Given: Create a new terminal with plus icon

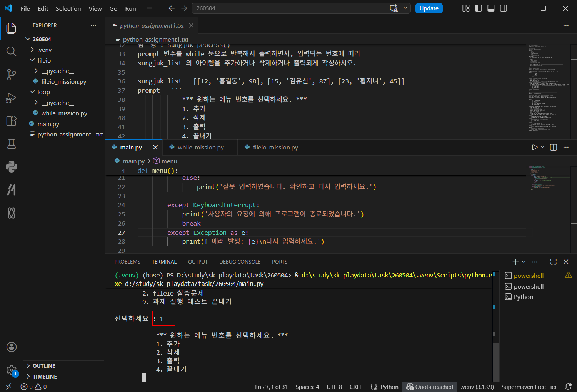Looking at the screenshot, I should [516, 262].
